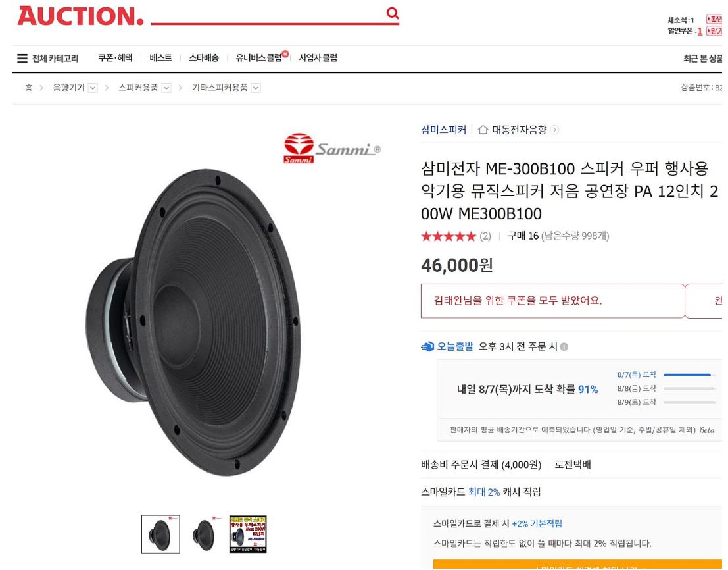Click the red search magnifier icon
This screenshot has height=570, width=728.
coord(393,14)
